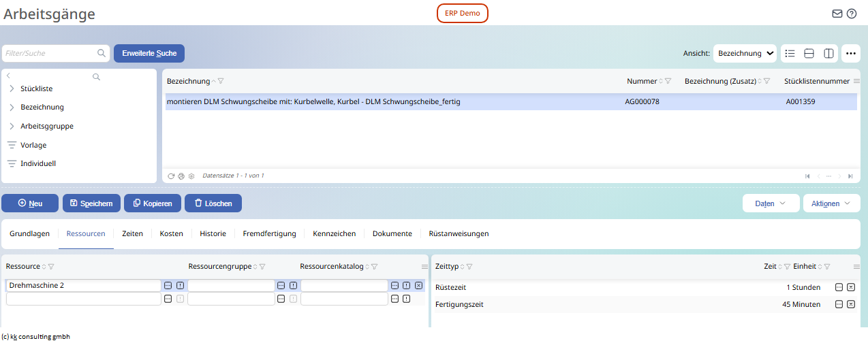Open the Aktionen dropdown menu
The width and height of the screenshot is (868, 345).
click(831, 203)
